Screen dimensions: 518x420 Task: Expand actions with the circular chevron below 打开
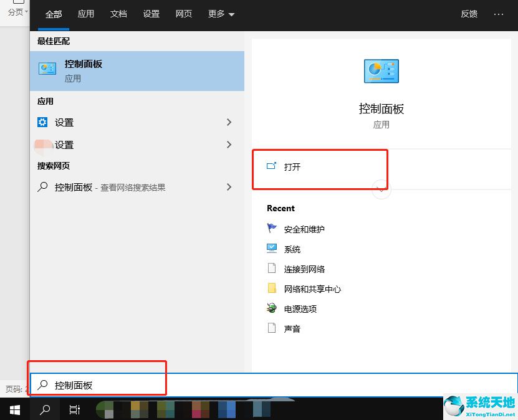click(381, 190)
